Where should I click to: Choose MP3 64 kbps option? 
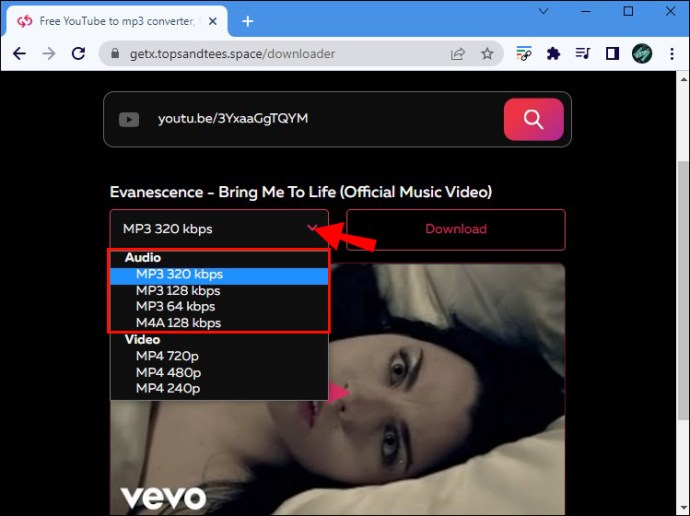click(x=219, y=307)
